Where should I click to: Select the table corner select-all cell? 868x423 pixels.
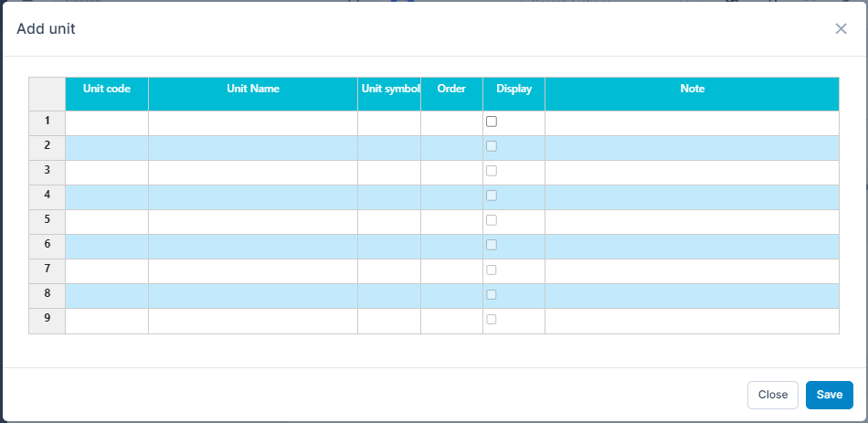click(47, 94)
